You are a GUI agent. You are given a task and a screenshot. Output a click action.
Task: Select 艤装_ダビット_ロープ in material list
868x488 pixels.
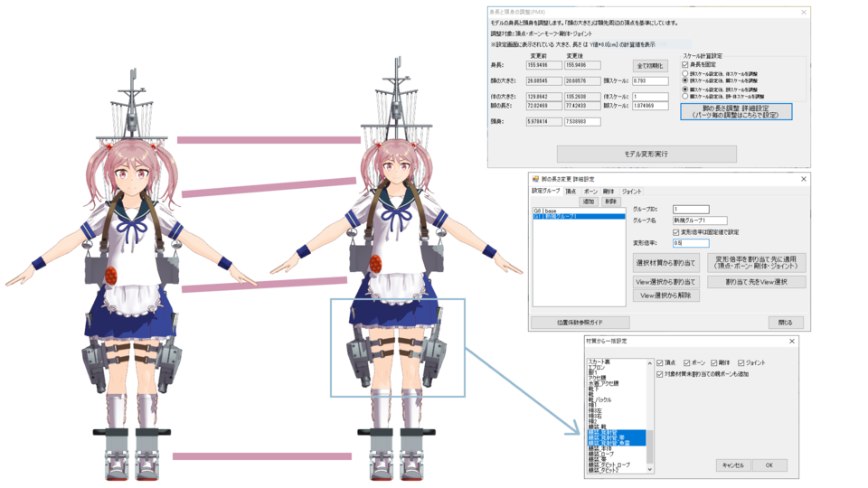point(617,465)
